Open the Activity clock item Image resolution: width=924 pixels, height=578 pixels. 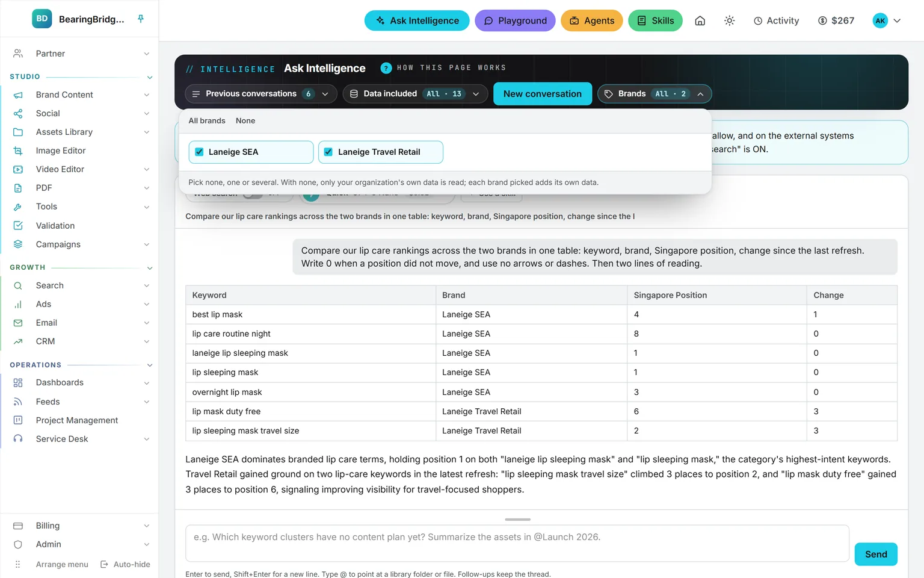[776, 20]
